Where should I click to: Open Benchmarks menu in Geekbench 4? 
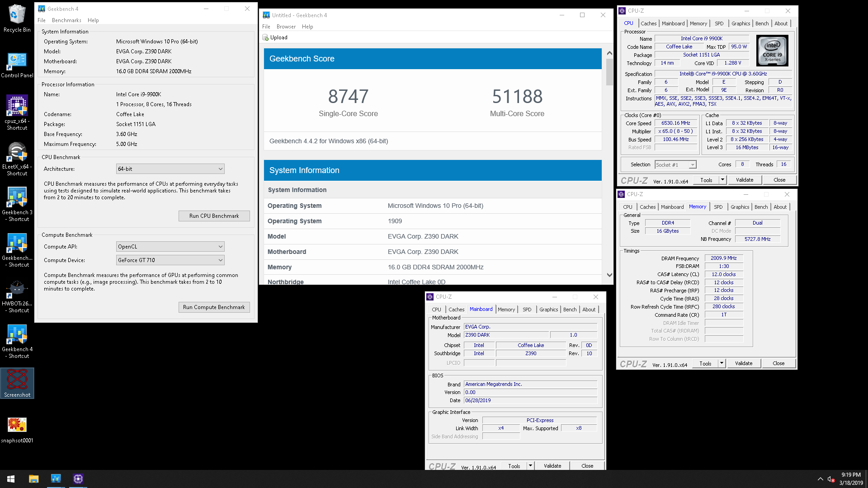coord(66,20)
